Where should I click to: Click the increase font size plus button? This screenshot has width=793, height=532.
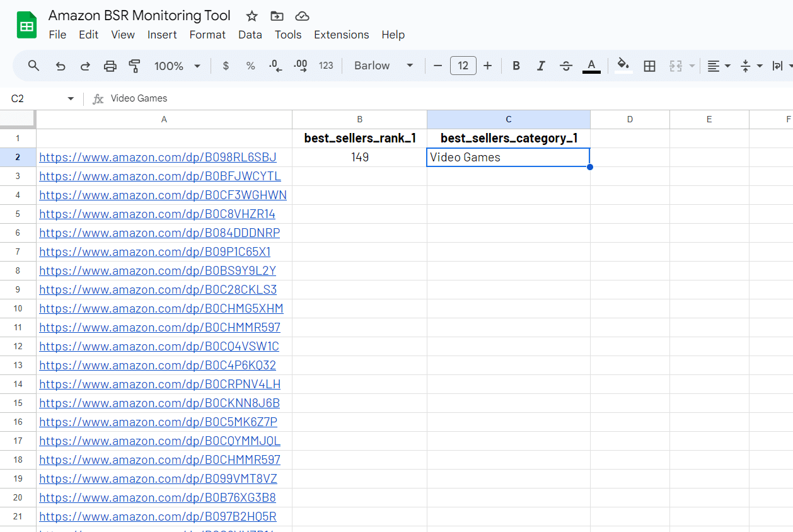click(x=487, y=66)
